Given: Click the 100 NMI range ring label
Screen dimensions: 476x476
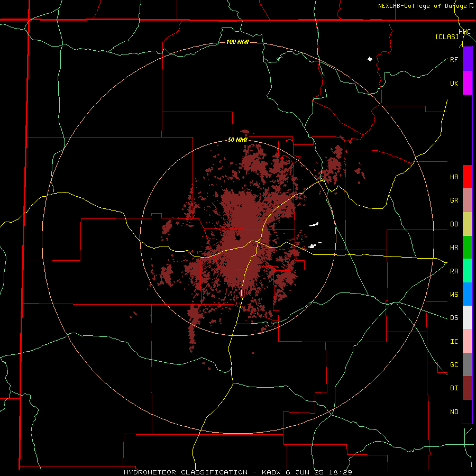Looking at the screenshot, I should pos(237,42).
